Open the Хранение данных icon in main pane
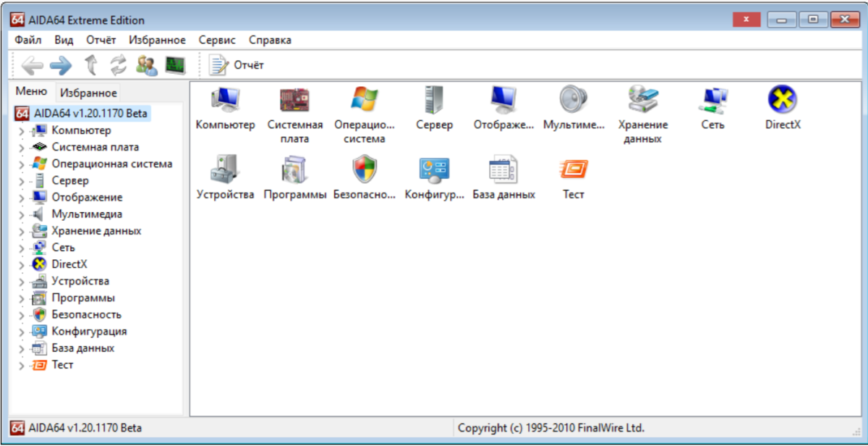 pyautogui.click(x=642, y=99)
